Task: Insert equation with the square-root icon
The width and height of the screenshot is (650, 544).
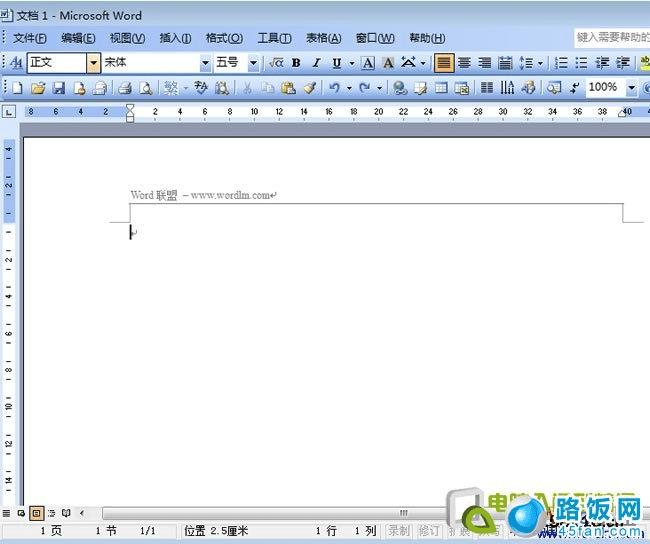Action: (276, 63)
